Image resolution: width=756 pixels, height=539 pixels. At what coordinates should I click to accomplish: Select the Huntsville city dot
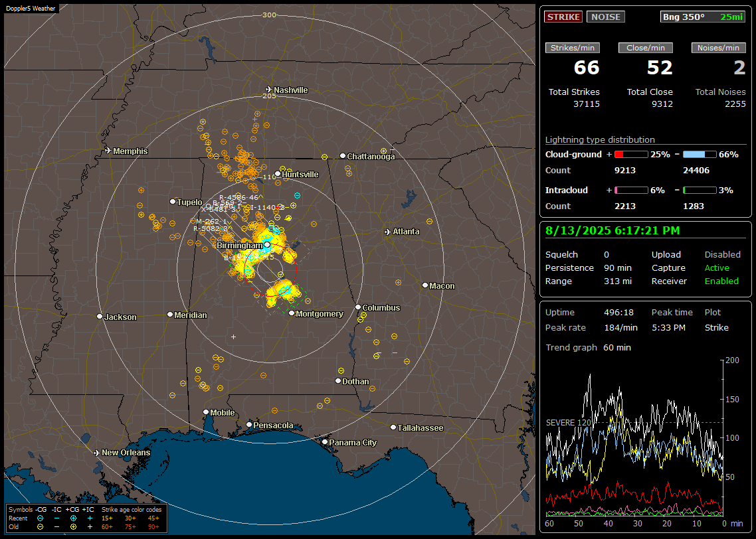pos(278,174)
